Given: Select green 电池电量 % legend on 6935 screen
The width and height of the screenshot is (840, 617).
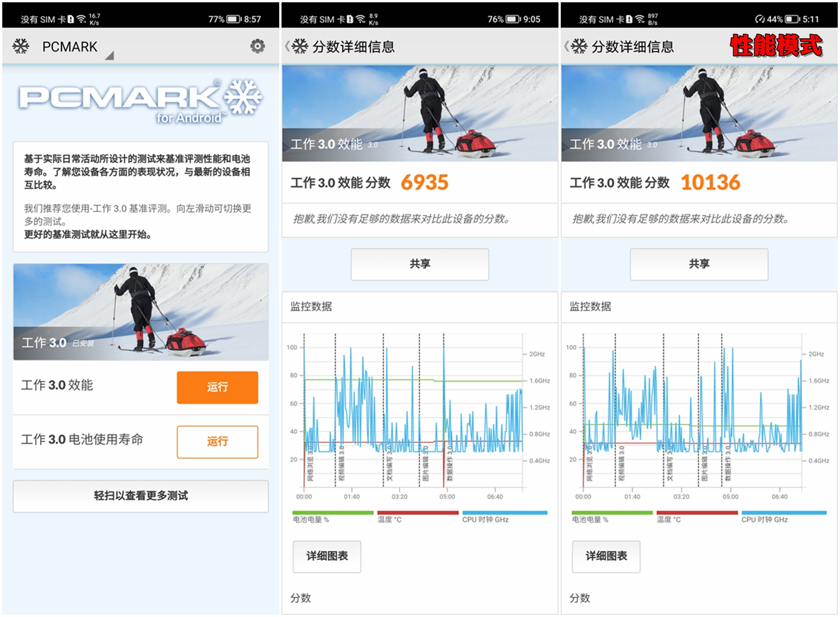Looking at the screenshot, I should tap(333, 516).
